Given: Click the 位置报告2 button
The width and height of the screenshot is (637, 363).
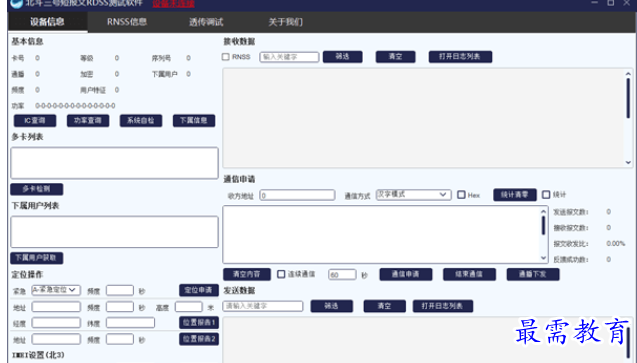Looking at the screenshot, I should 199,339.
